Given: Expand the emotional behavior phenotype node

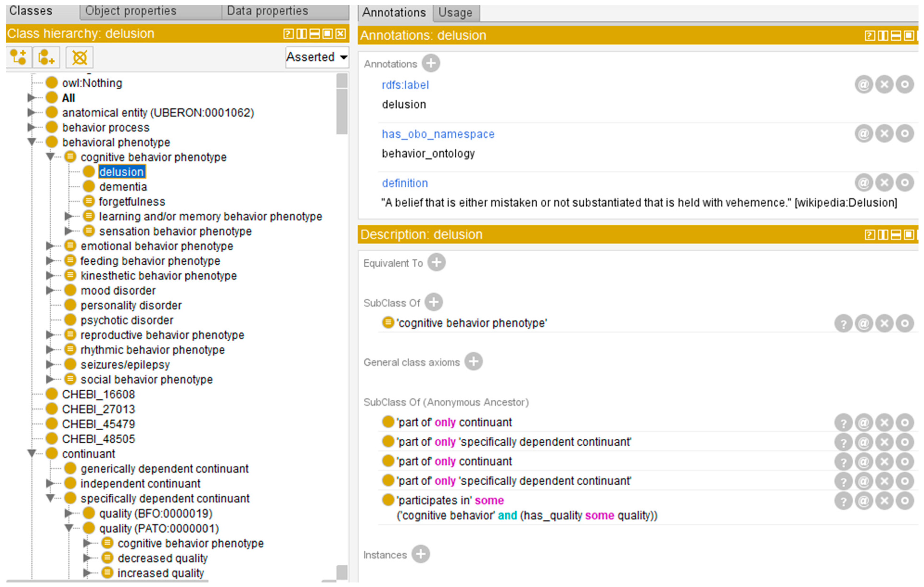Looking at the screenshot, I should [50, 246].
